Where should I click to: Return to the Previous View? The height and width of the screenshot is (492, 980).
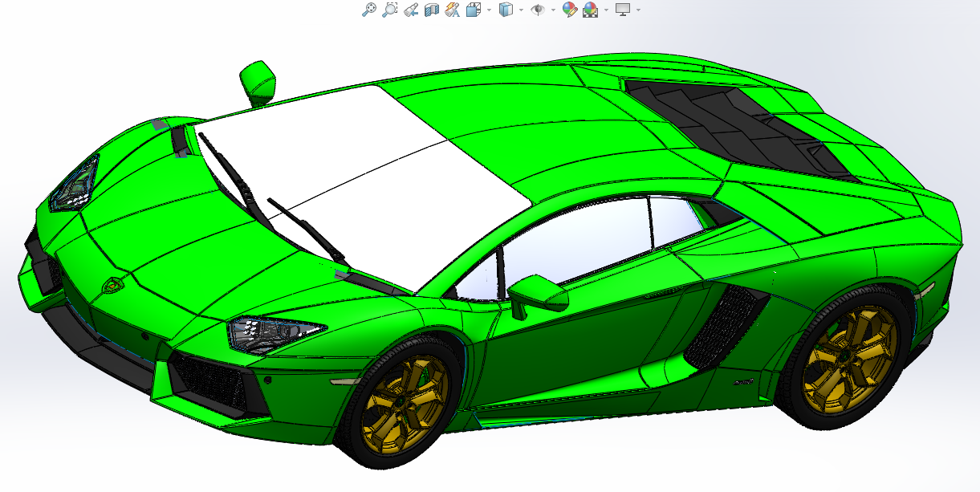[x=411, y=10]
